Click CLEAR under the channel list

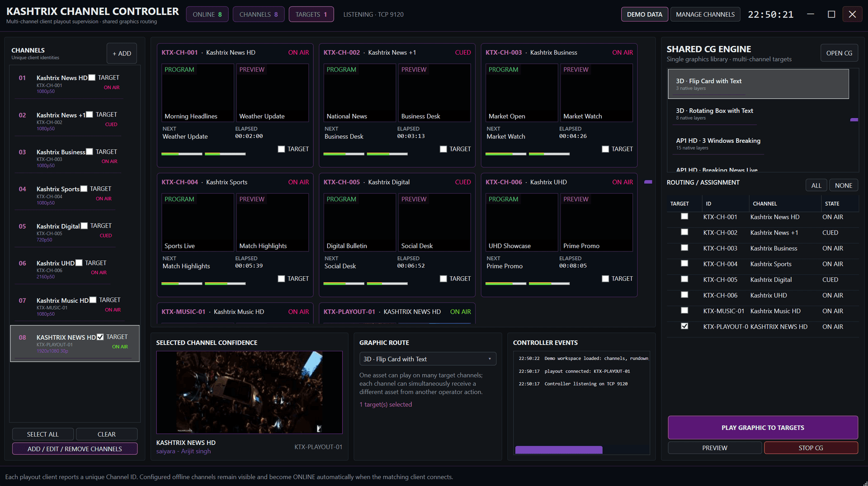click(107, 434)
